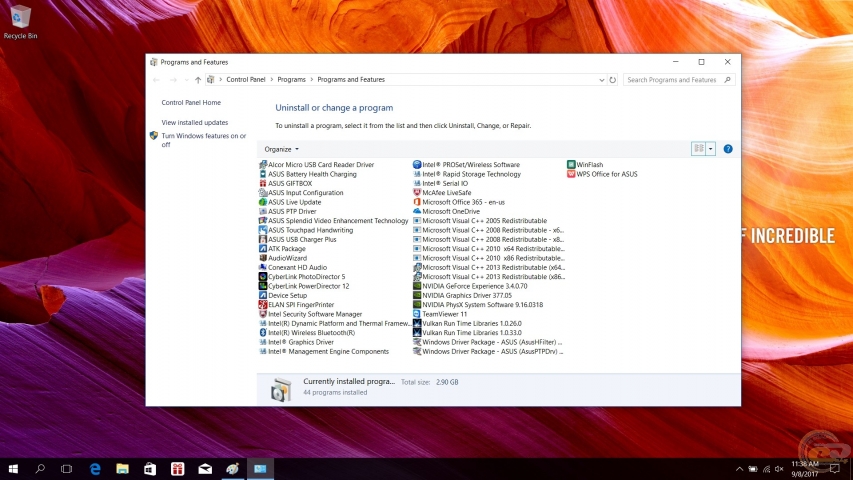This screenshot has height=480, width=853.
Task: Select the Microsoft Office 365 icon
Action: point(417,202)
